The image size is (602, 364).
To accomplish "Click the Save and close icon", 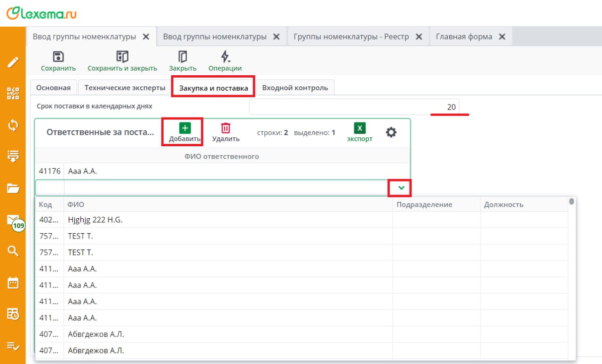I will 122,57.
